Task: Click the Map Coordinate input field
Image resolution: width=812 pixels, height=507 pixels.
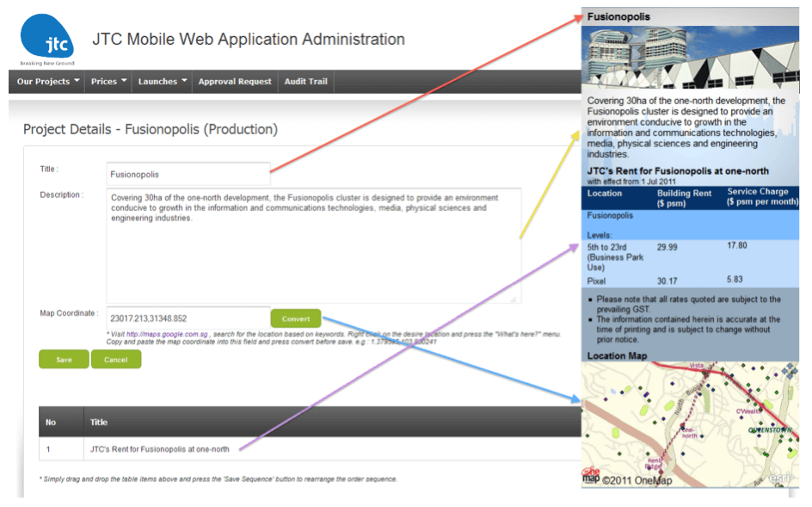Action: pyautogui.click(x=188, y=318)
